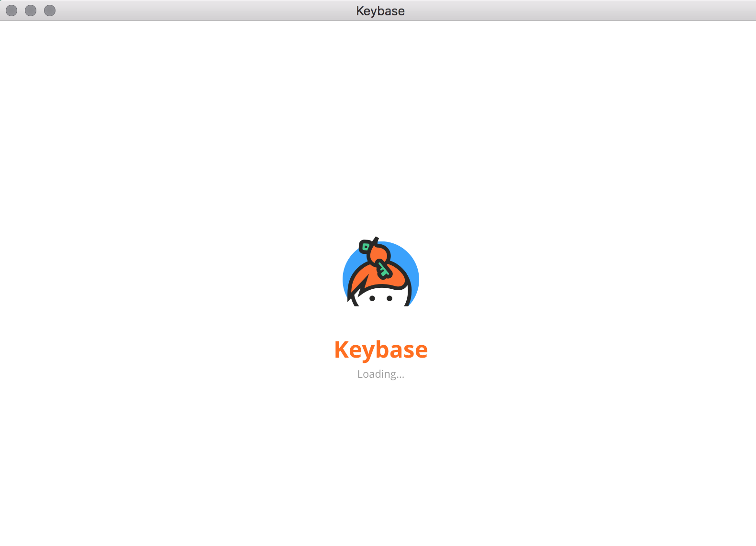Close the Keybase window
The image size is (756, 546).
(11, 11)
